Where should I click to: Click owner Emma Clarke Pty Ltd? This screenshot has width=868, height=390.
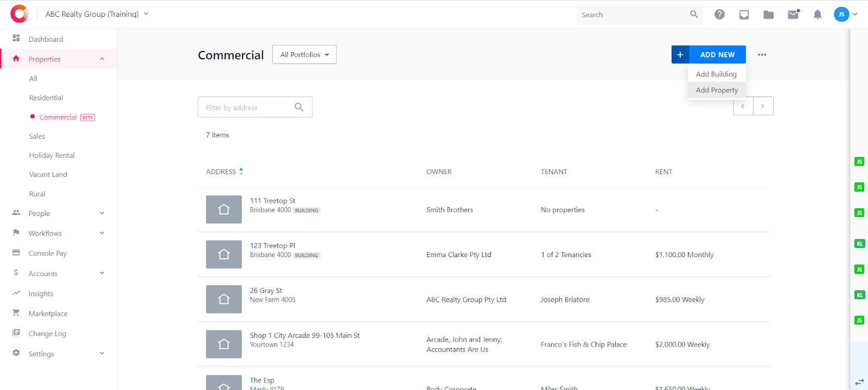pos(459,255)
